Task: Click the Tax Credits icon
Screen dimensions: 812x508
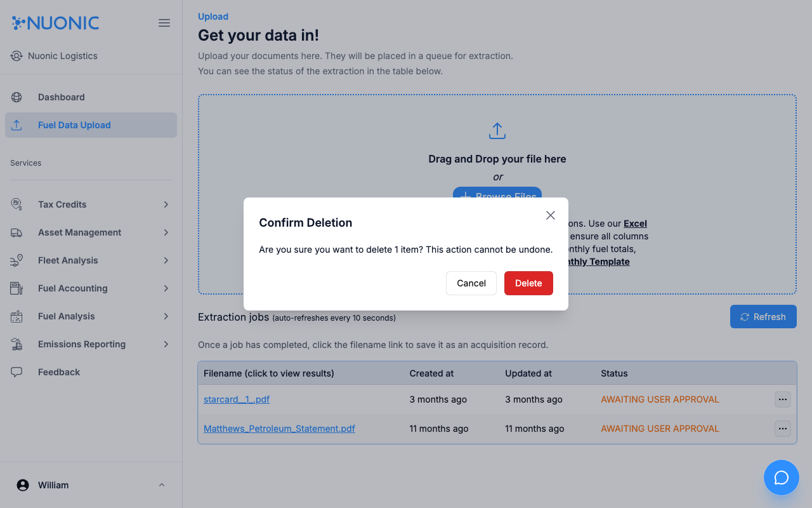Action: [16, 204]
